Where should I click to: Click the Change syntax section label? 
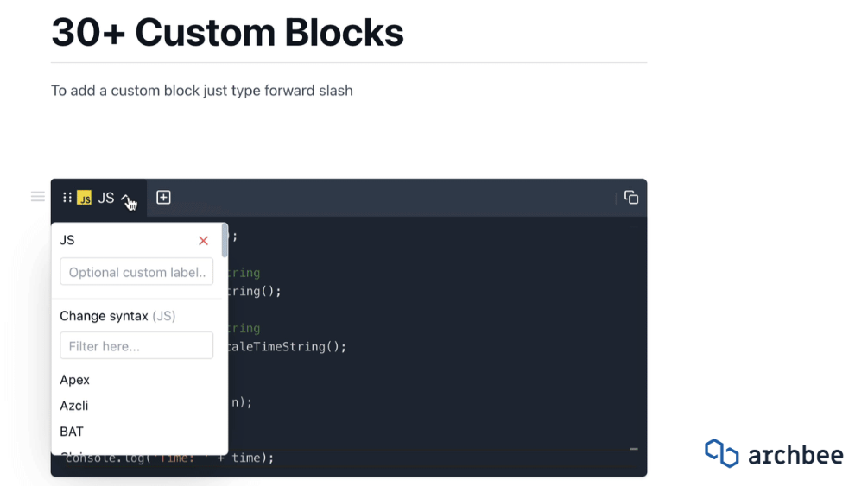(x=104, y=316)
